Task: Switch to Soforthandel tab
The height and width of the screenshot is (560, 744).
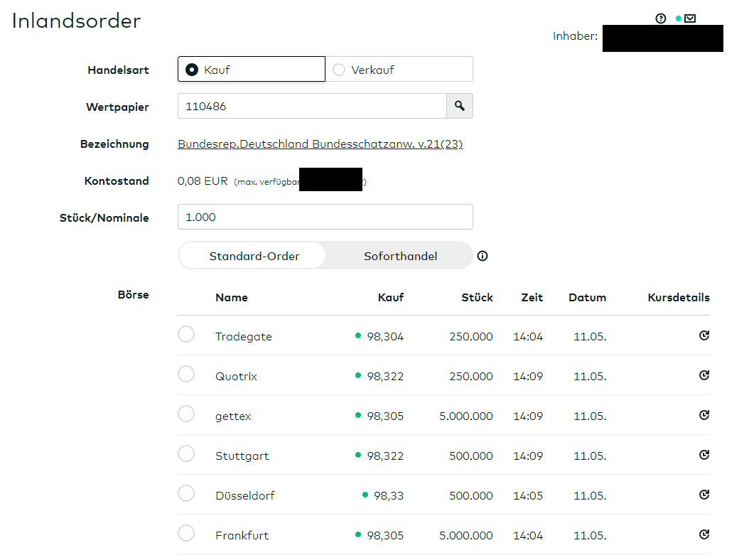Action: click(x=401, y=257)
